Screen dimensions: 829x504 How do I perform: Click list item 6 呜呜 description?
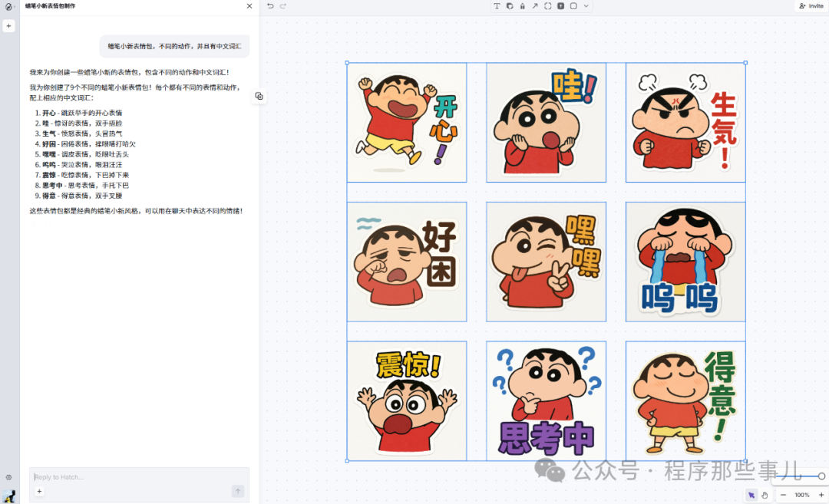[x=82, y=164]
